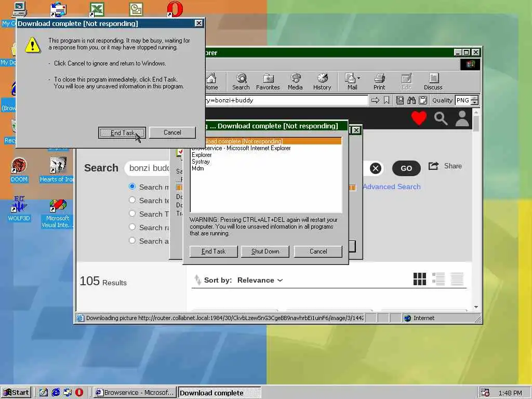Click the system tray scheduler icon

point(485,393)
